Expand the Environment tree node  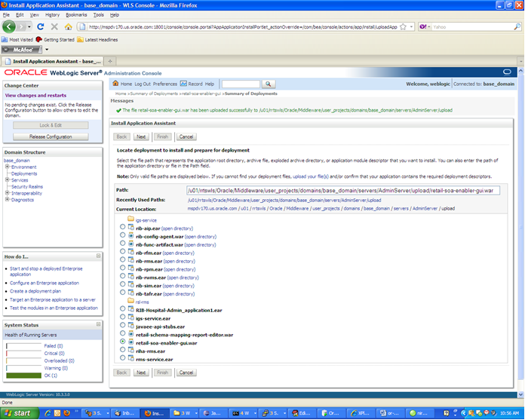pos(7,167)
